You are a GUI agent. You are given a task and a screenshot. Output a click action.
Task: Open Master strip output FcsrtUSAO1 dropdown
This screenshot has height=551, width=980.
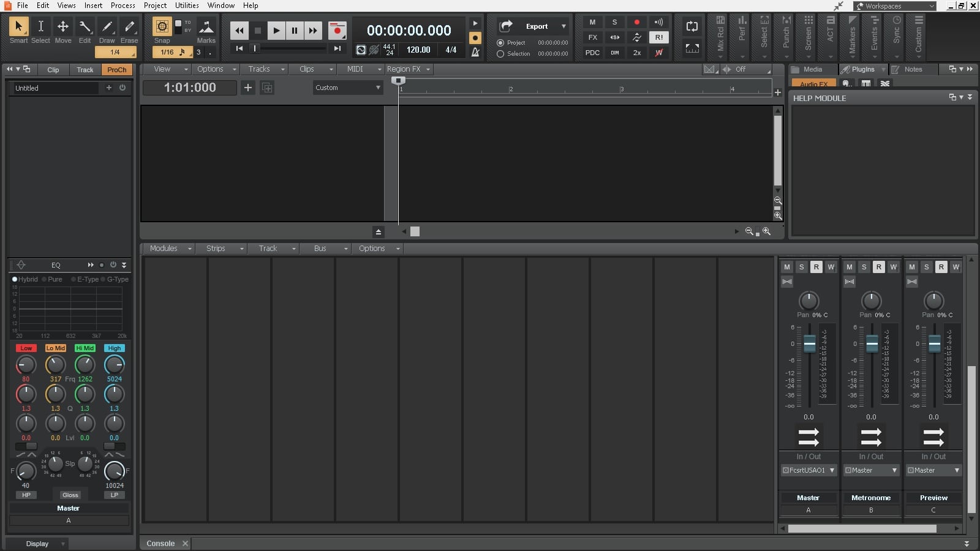(809, 470)
